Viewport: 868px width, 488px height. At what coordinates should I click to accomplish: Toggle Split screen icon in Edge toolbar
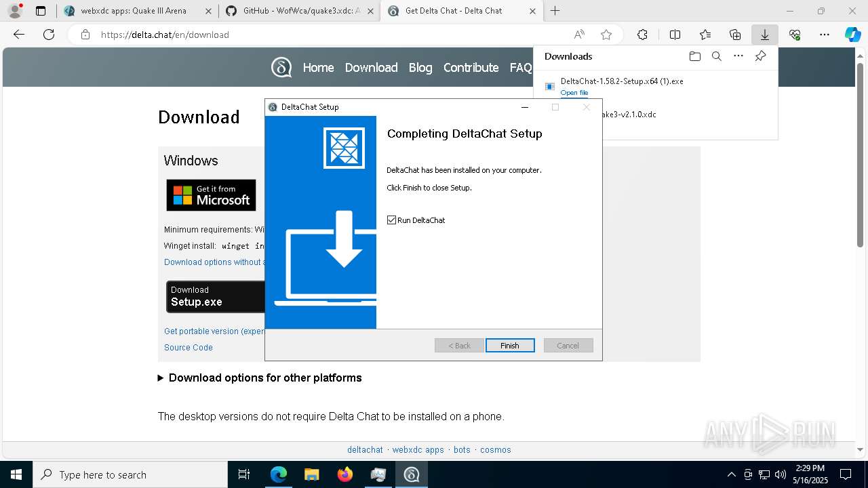tap(675, 35)
